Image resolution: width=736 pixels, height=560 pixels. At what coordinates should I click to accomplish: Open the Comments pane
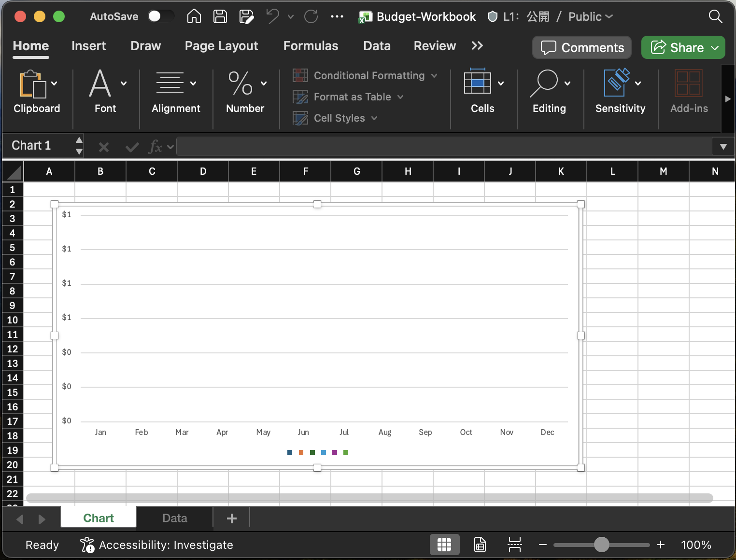pos(581,47)
